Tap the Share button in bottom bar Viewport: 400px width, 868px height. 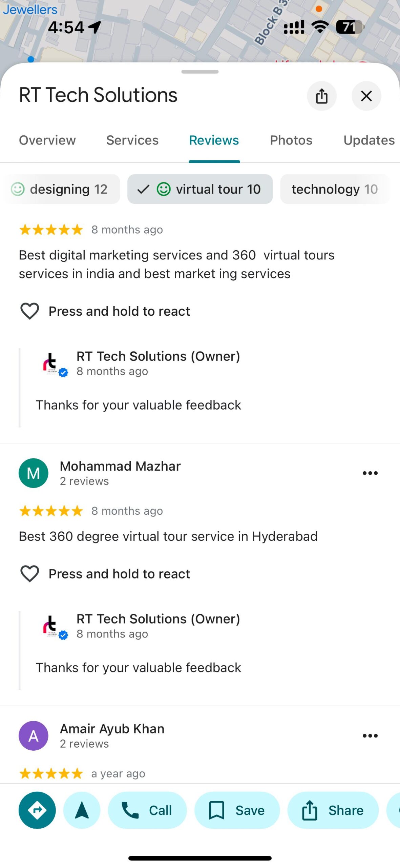click(333, 810)
